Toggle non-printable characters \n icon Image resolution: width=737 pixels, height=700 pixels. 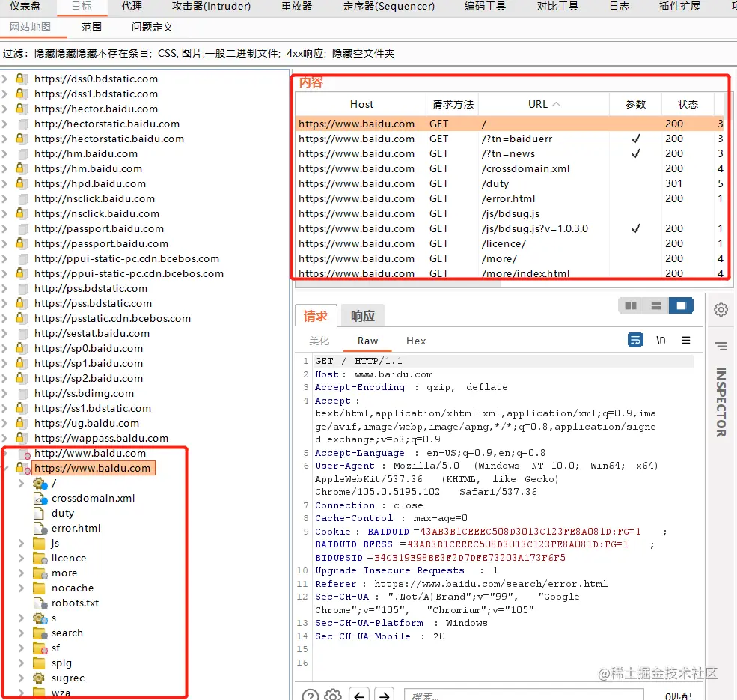tap(661, 340)
